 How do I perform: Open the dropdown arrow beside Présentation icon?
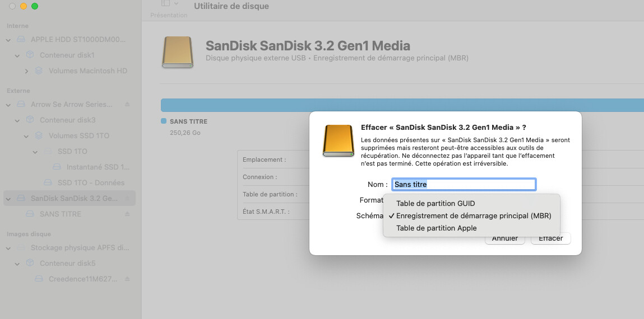pos(176,3)
